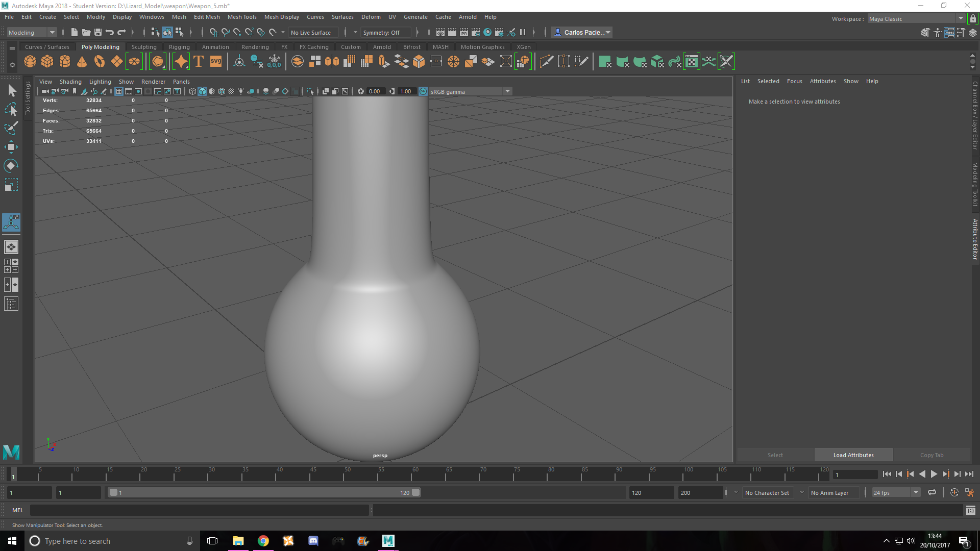The width and height of the screenshot is (980, 551).
Task: Activate the Multi-Cut tool on the shelf
Action: pyautogui.click(x=546, y=61)
